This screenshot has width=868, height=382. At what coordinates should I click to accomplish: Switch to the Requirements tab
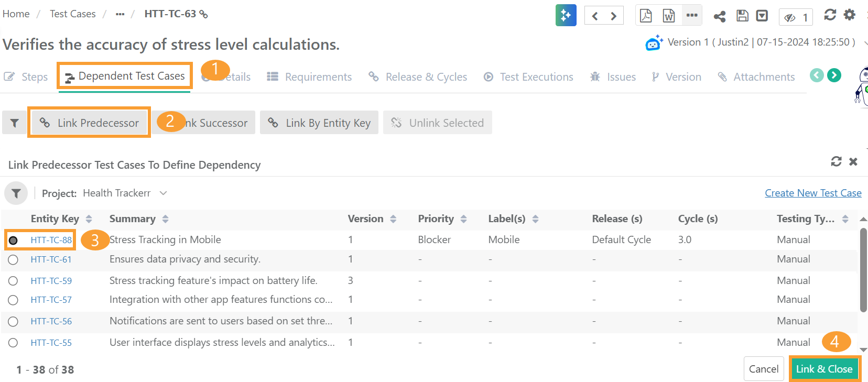click(x=309, y=77)
